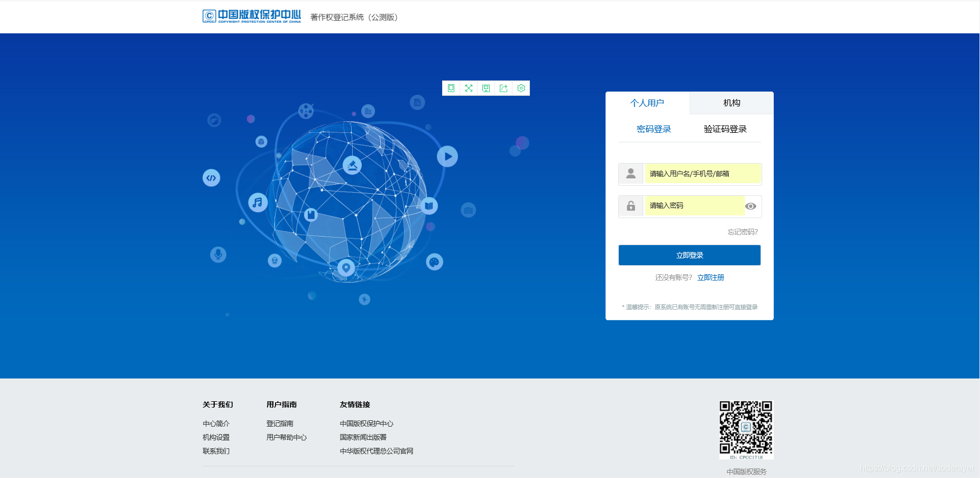Click the 还没有账号? text
Screen dimensions: 980x478
coord(674,277)
